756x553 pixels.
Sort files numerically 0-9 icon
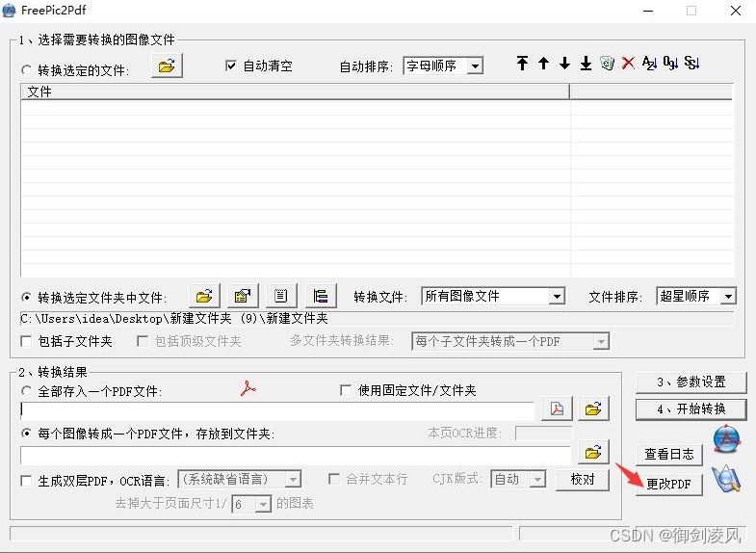pyautogui.click(x=670, y=63)
